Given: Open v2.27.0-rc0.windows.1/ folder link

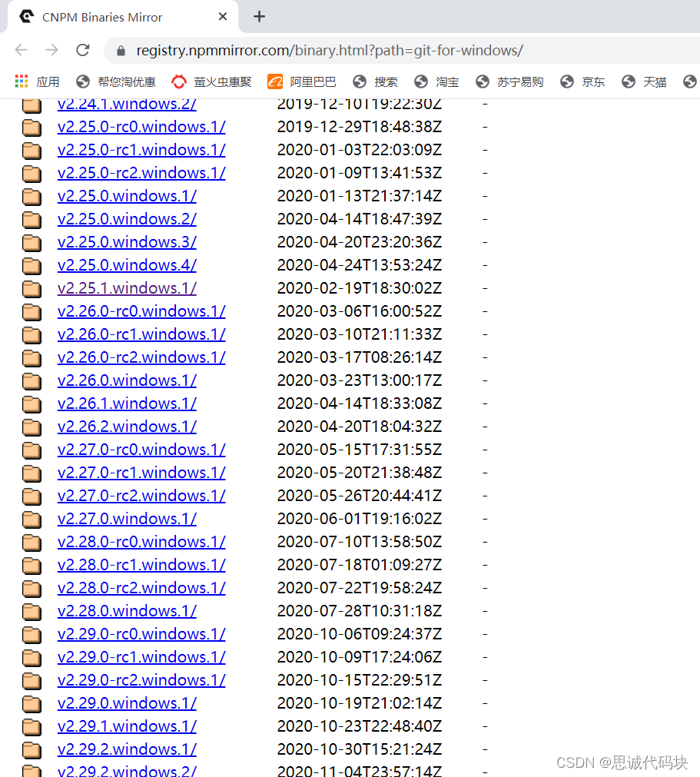Looking at the screenshot, I should point(141,450).
